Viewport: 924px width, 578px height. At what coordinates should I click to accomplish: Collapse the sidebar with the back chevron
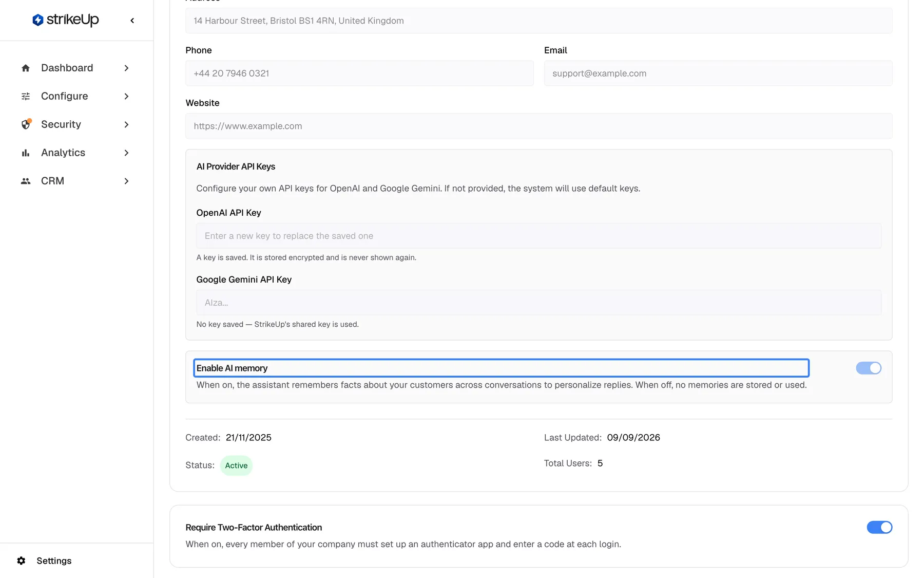click(x=132, y=21)
